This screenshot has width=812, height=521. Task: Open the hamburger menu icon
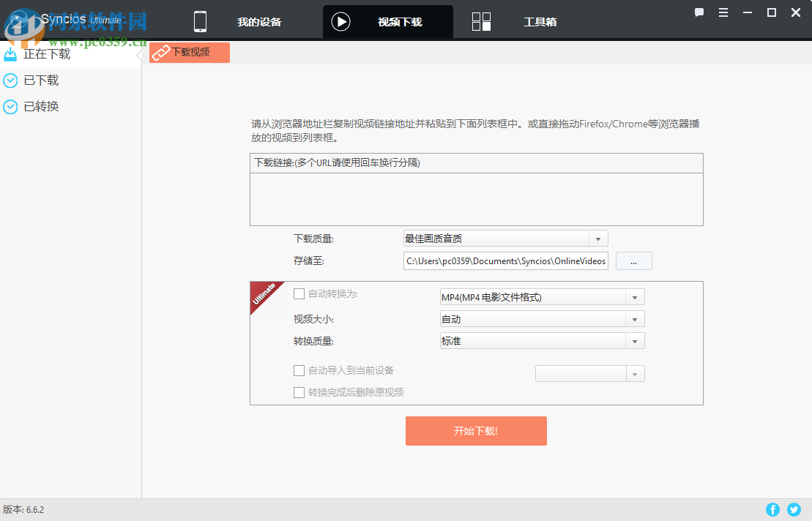723,12
